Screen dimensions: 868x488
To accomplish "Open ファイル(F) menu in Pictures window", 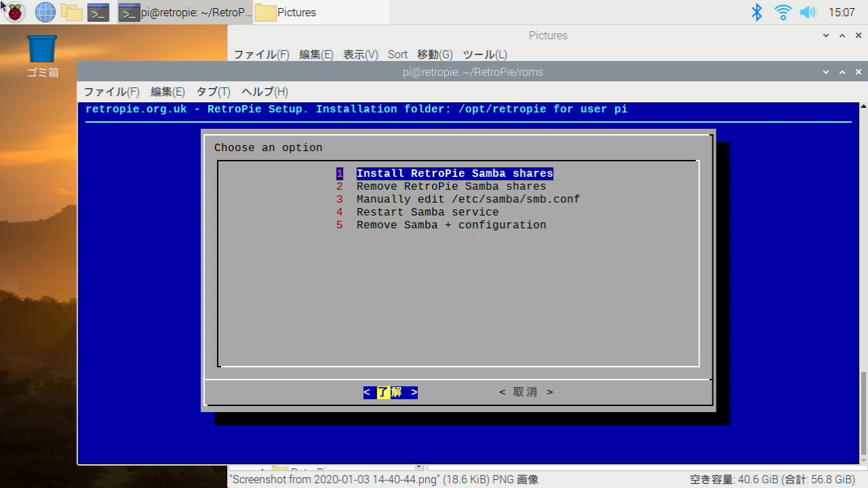I will coord(261,54).
